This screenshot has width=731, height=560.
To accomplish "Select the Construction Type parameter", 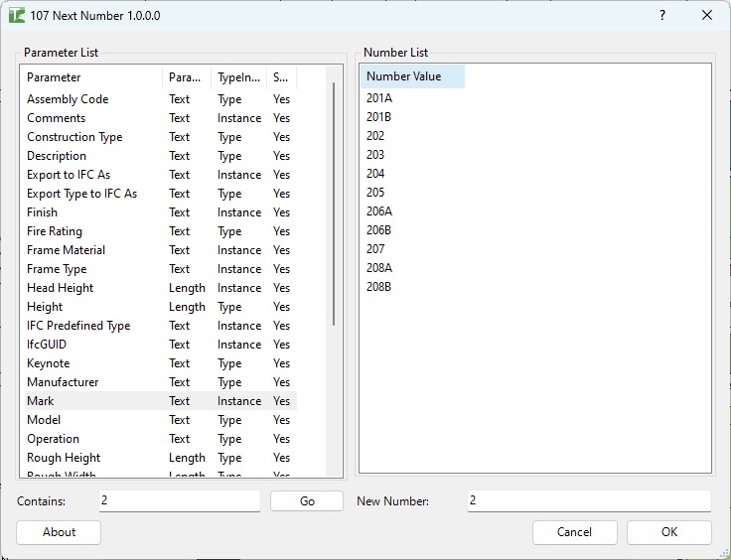I will 161,137.
